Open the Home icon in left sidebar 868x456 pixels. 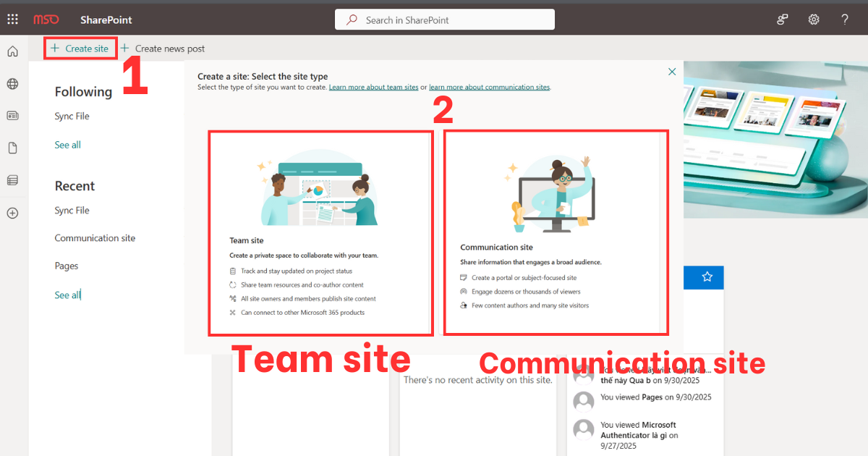point(12,51)
